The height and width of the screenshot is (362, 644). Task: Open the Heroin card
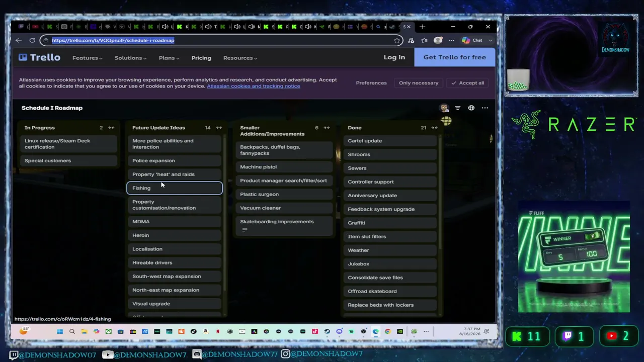175,235
